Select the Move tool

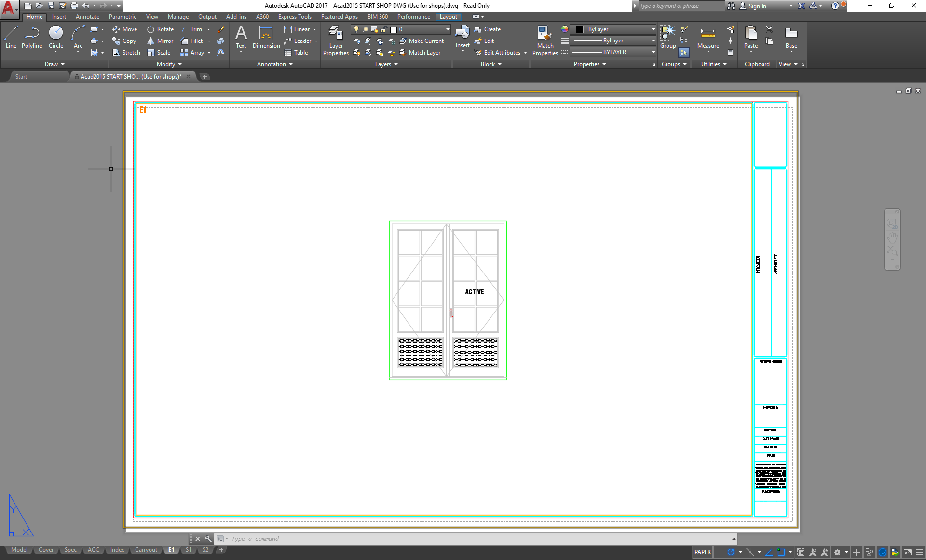pyautogui.click(x=124, y=29)
